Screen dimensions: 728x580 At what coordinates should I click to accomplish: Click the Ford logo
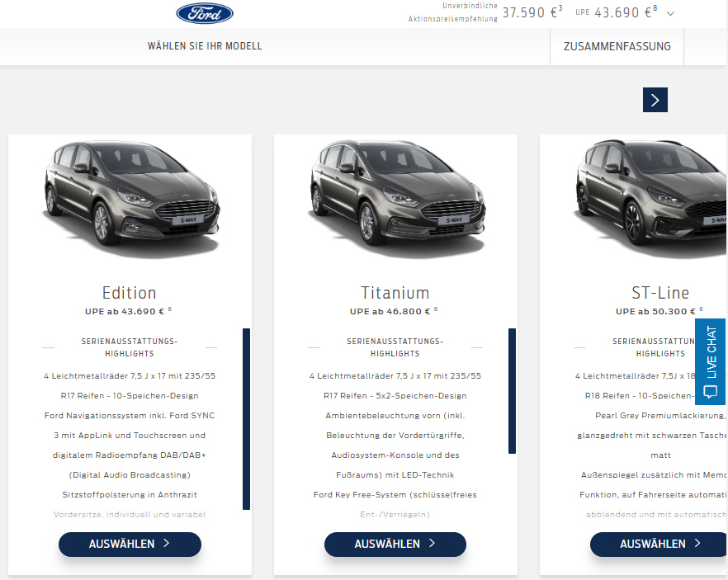(x=205, y=13)
